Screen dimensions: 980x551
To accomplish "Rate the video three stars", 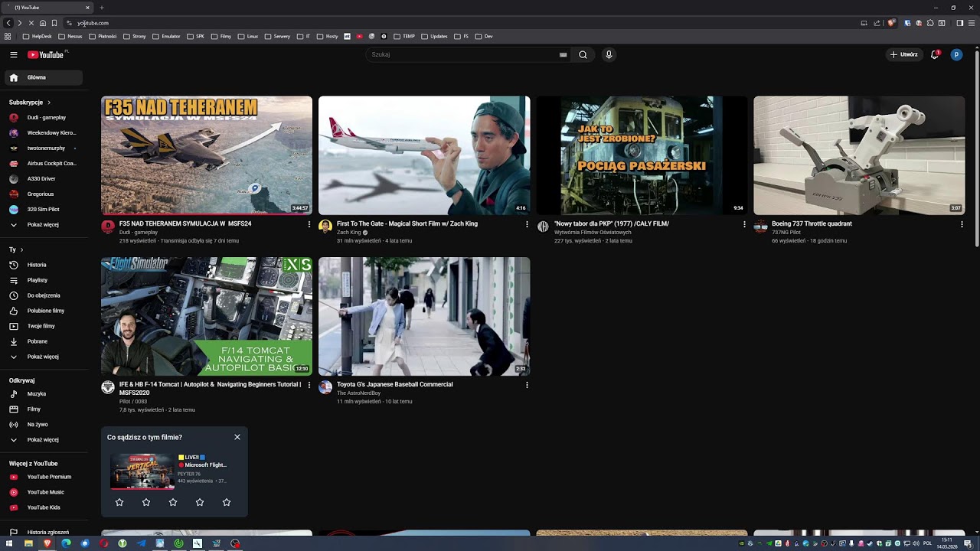I will point(173,502).
